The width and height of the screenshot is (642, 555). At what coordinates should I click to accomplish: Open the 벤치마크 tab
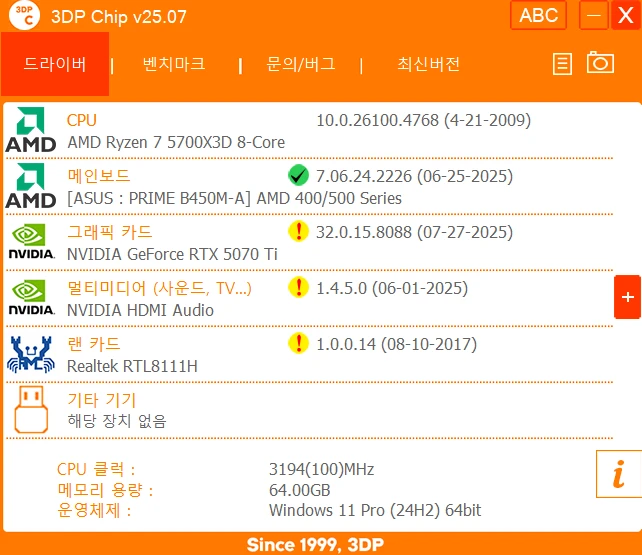(x=174, y=64)
